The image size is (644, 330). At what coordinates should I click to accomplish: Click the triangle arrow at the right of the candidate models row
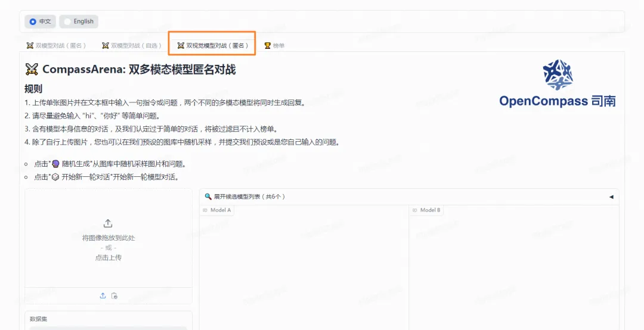pos(611,197)
